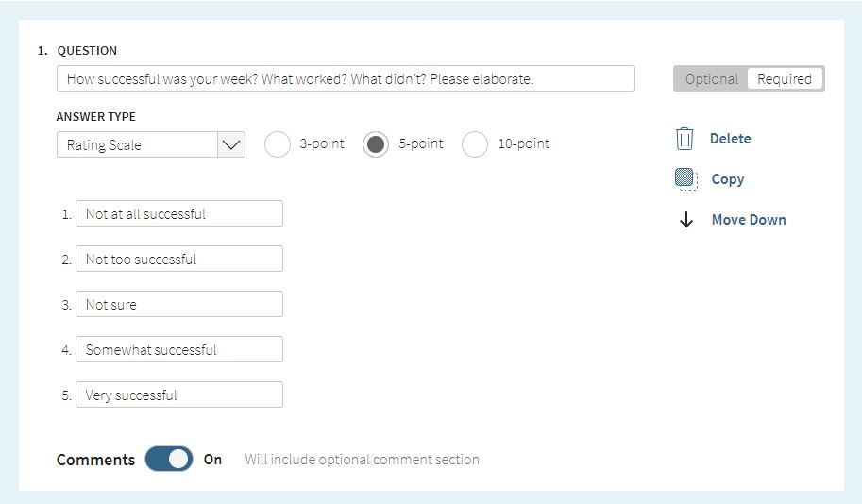Choose the 10-point rating scale
Image resolution: width=862 pixels, height=504 pixels.
[x=475, y=144]
